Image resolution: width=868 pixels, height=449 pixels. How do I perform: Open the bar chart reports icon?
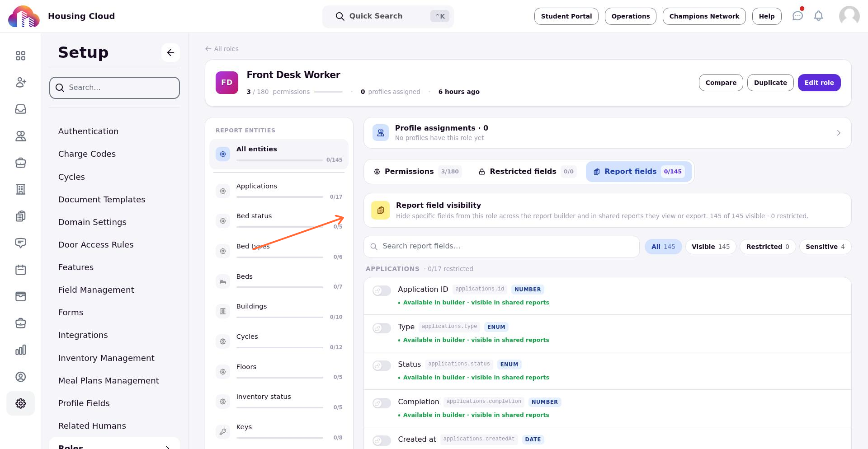(20, 350)
